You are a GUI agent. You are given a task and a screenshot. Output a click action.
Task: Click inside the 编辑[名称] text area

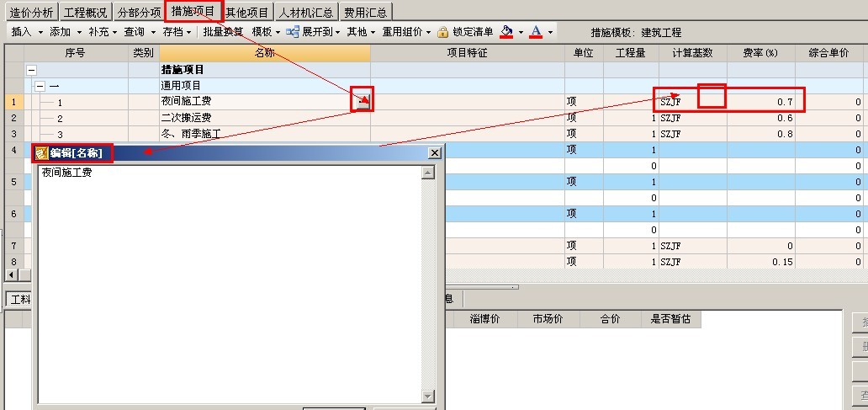tap(229, 285)
